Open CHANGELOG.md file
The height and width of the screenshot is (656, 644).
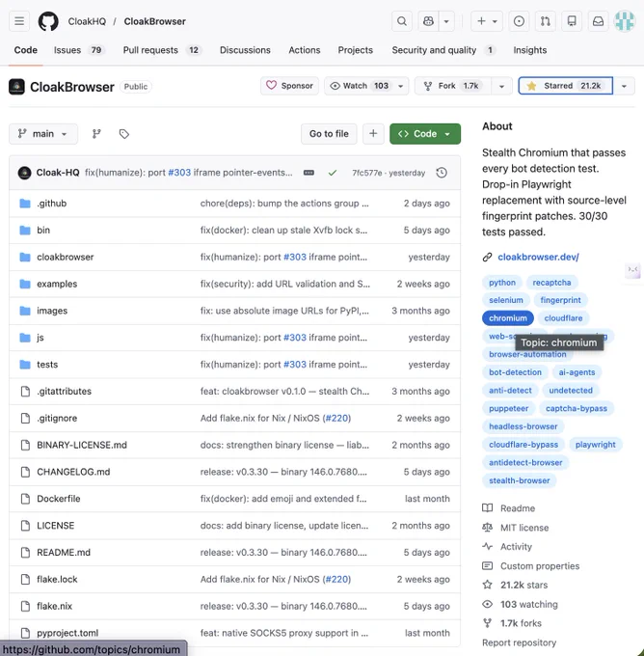[73, 472]
